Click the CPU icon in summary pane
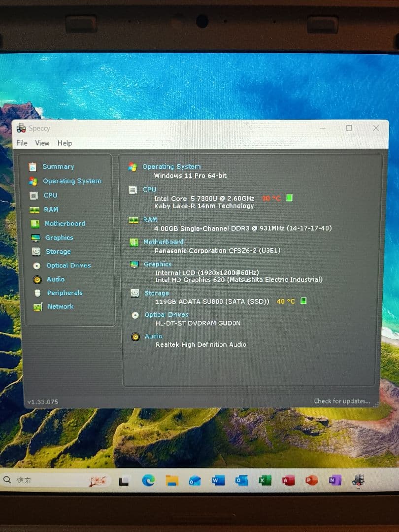 133,190
